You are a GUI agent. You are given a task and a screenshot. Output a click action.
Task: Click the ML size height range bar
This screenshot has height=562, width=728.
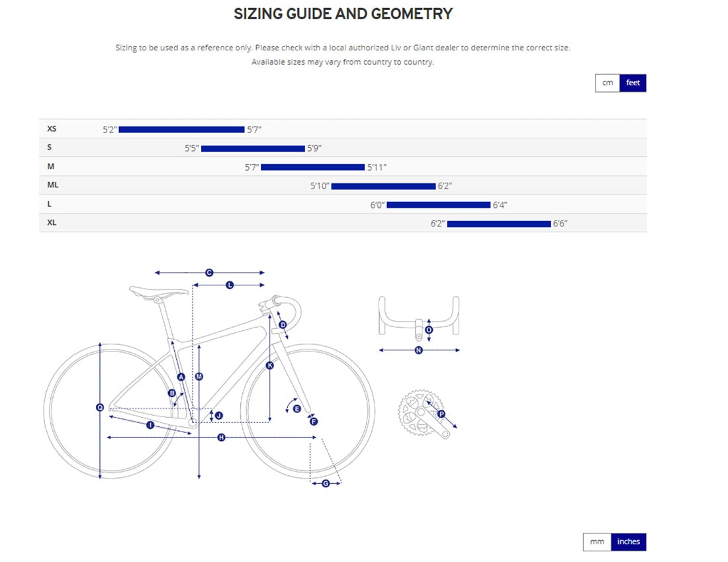tap(383, 186)
